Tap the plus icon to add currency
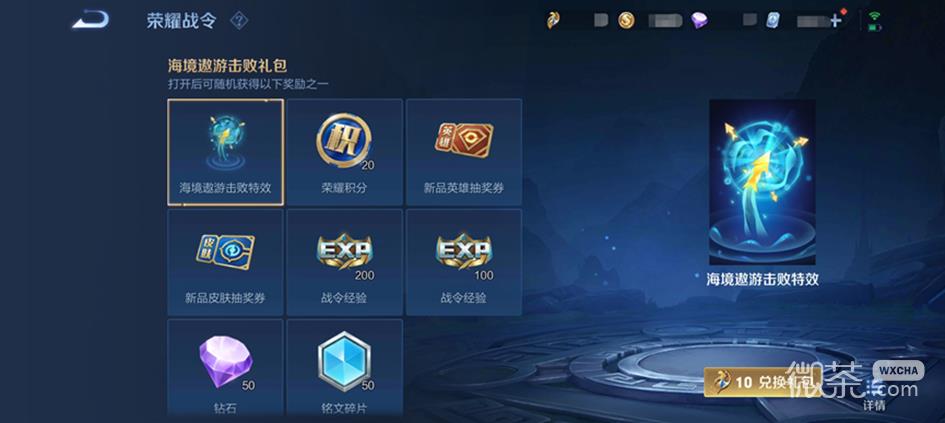Viewport: 945px width, 423px height. click(x=835, y=21)
